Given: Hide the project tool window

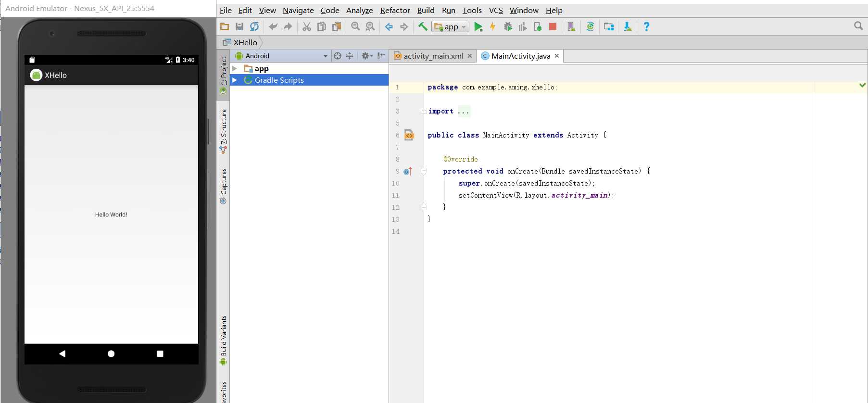Looking at the screenshot, I should pos(381,56).
